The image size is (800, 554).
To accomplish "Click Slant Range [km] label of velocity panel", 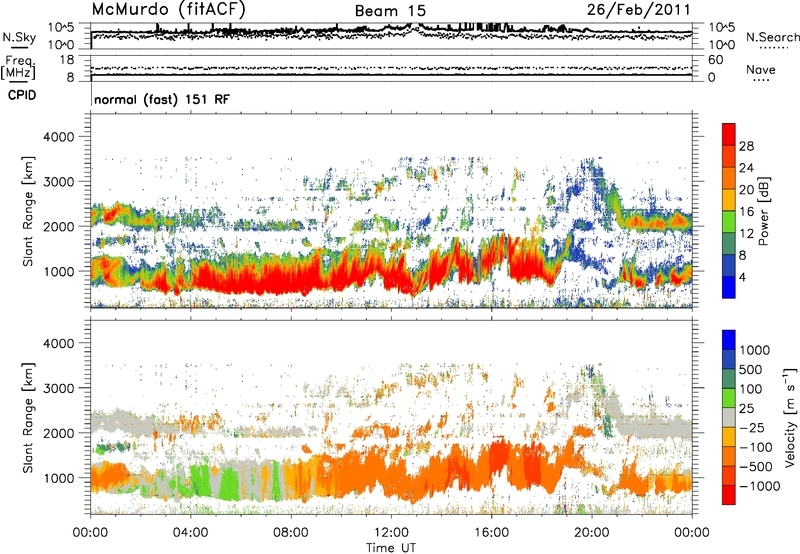I will 28,417.
